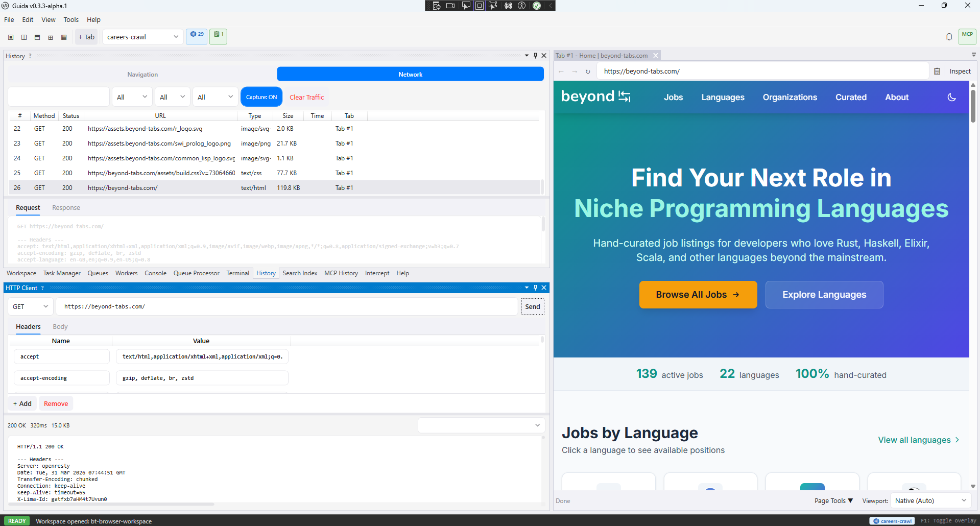Click + Add header button

coord(22,403)
